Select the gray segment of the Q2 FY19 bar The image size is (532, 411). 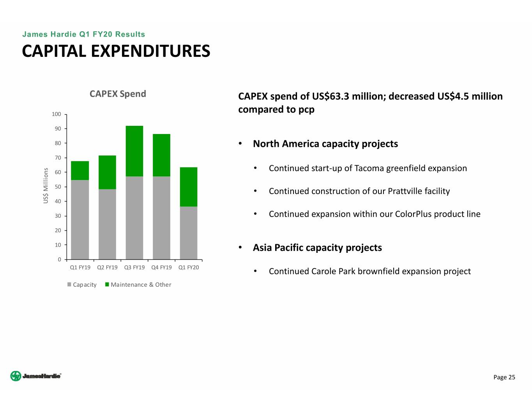pyautogui.click(x=107, y=224)
